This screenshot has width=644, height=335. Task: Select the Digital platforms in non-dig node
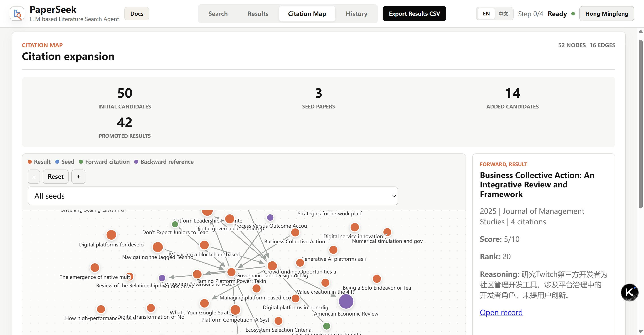tap(295, 298)
